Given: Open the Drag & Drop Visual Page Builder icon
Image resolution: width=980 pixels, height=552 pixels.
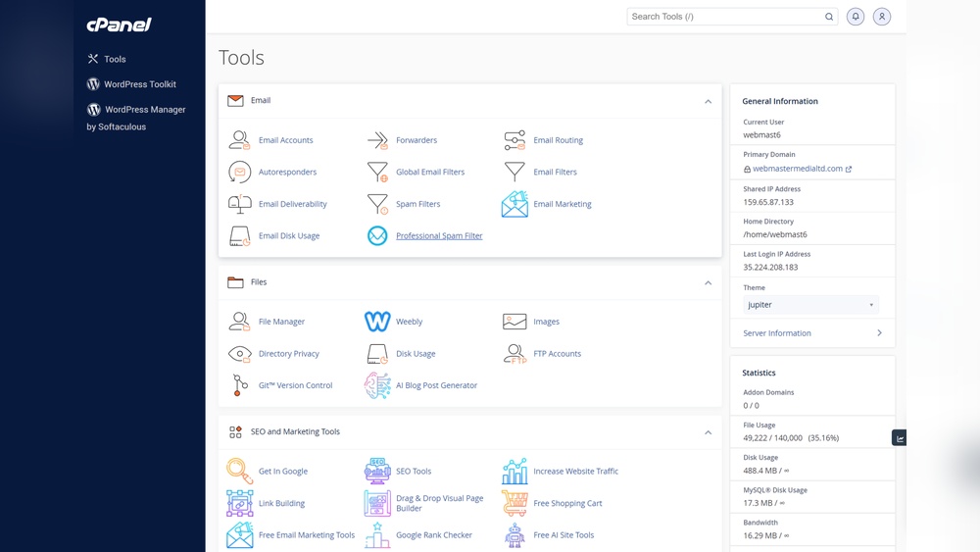Looking at the screenshot, I should [377, 503].
